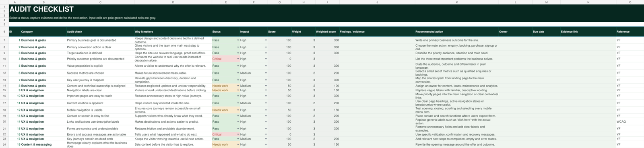Click the 'Reference' column heading cell
The image size is (644, 148).
[x=630, y=31]
